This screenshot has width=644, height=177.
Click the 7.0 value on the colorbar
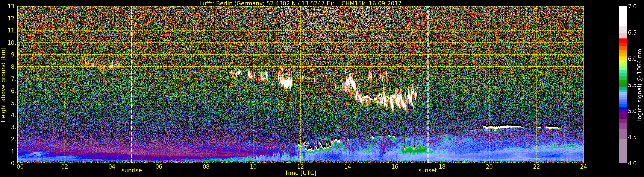[x=632, y=6]
